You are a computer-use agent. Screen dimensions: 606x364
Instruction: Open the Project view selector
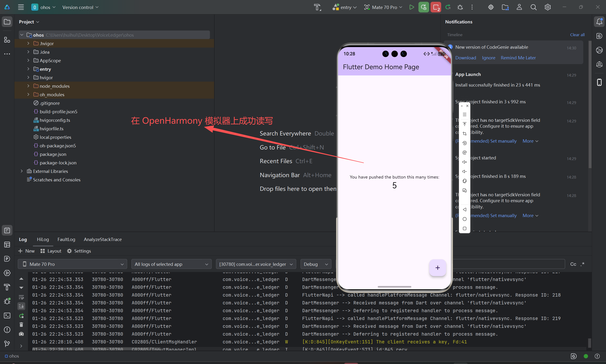29,22
